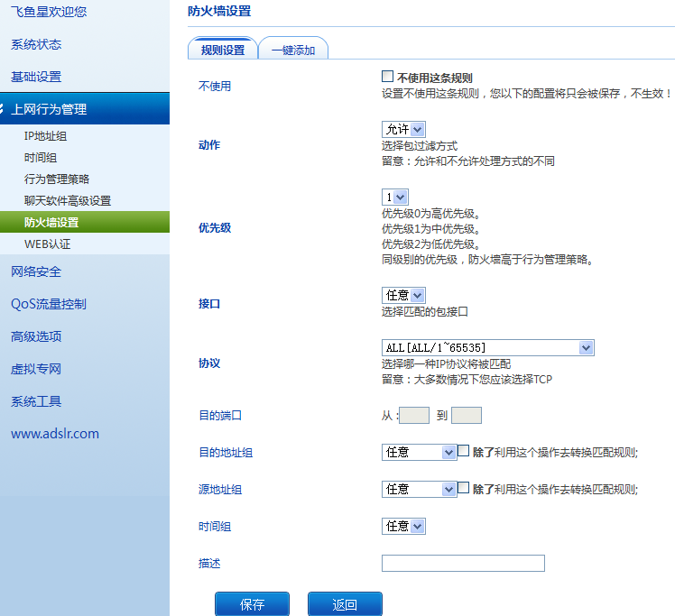The height and width of the screenshot is (616, 675).
Task: Open the 目的地址组 dropdown
Action: (419, 452)
